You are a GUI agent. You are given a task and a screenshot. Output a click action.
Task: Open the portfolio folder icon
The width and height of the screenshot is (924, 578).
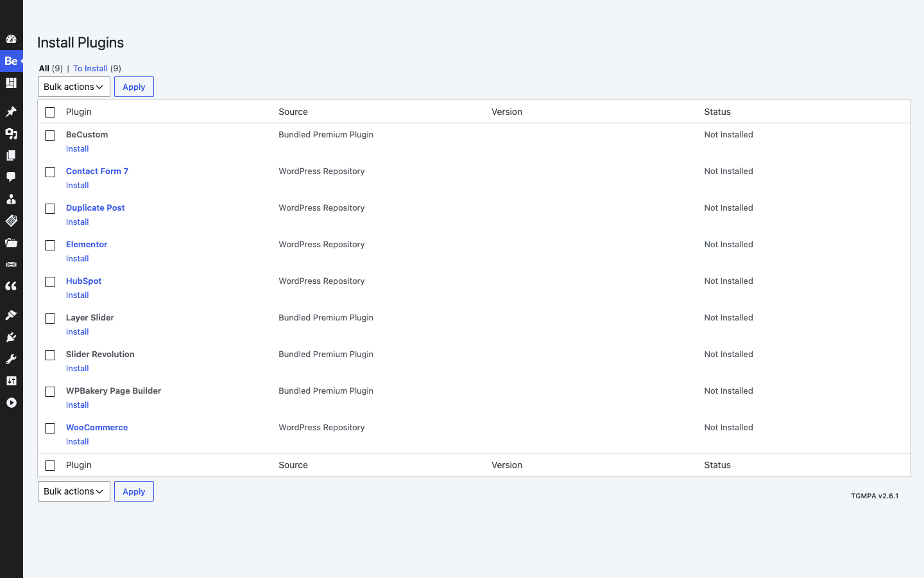click(11, 243)
